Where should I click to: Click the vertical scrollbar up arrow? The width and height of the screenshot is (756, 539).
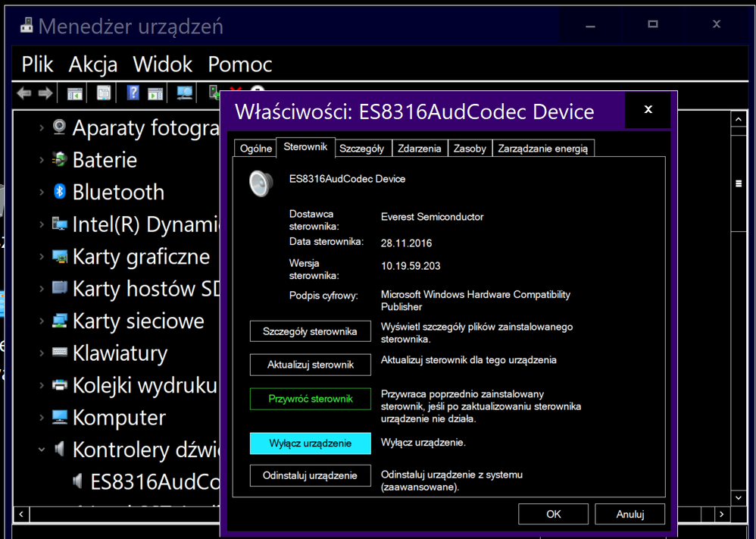pyautogui.click(x=738, y=119)
